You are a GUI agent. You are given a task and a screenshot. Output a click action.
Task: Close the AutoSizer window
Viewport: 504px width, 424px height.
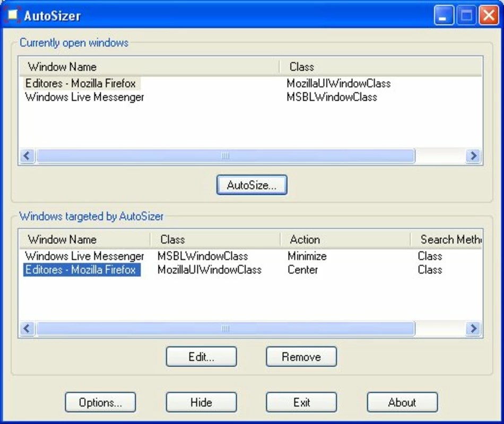(489, 15)
